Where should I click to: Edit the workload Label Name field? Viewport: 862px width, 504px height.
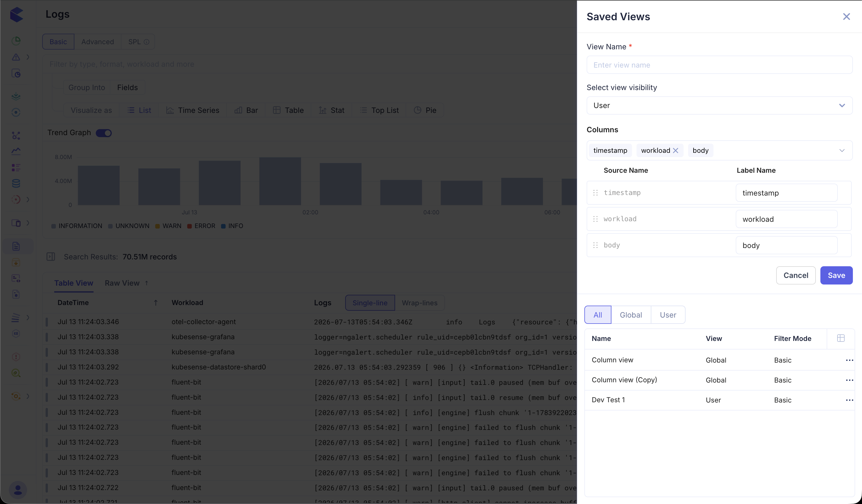pyautogui.click(x=786, y=219)
